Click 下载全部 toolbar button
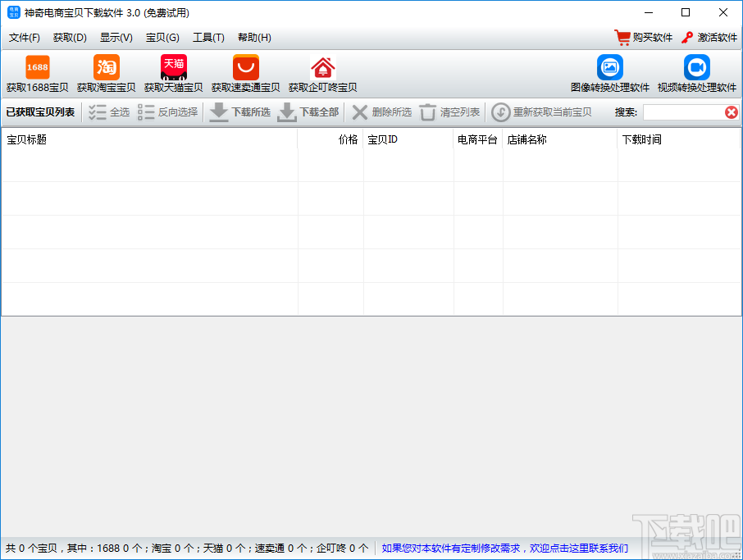743x560 pixels. click(308, 112)
